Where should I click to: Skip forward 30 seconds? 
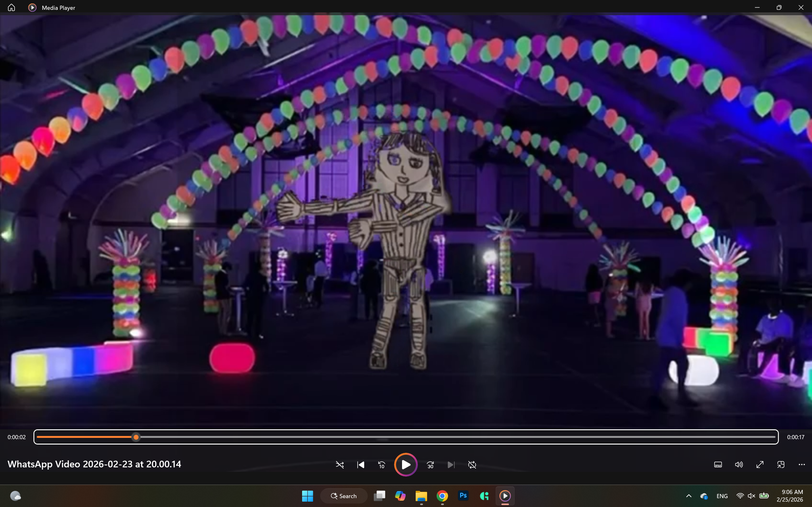point(430,465)
